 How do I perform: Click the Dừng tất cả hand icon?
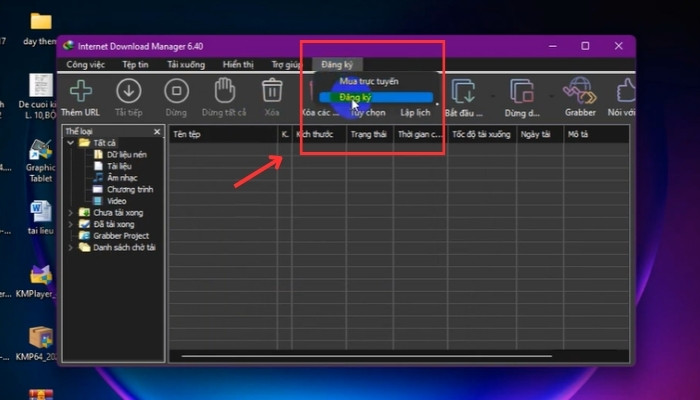pos(225,91)
